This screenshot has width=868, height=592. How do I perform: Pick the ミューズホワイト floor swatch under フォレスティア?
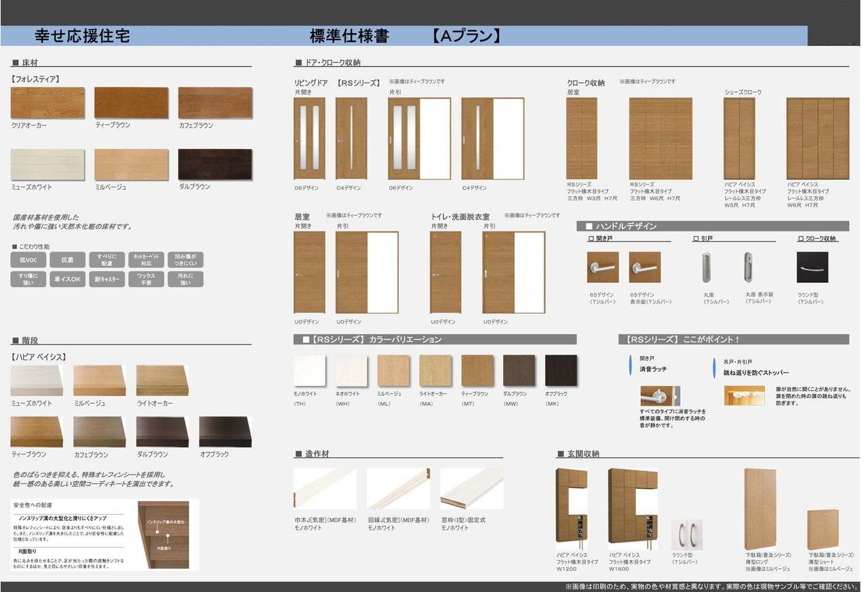pyautogui.click(x=47, y=165)
